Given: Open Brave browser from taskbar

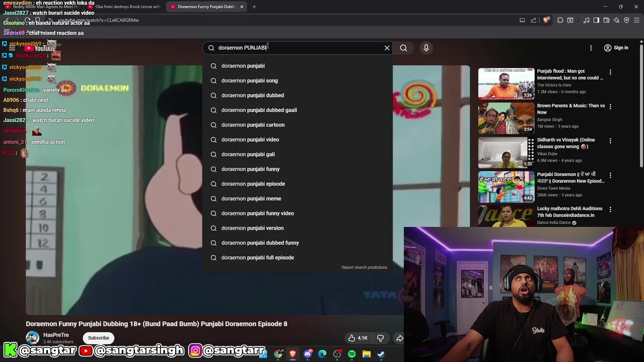Looking at the screenshot, I should click(293, 354).
